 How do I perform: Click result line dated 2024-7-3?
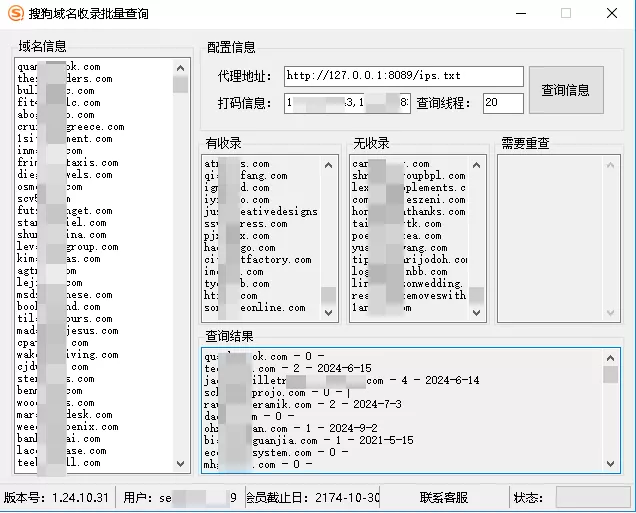[303, 404]
